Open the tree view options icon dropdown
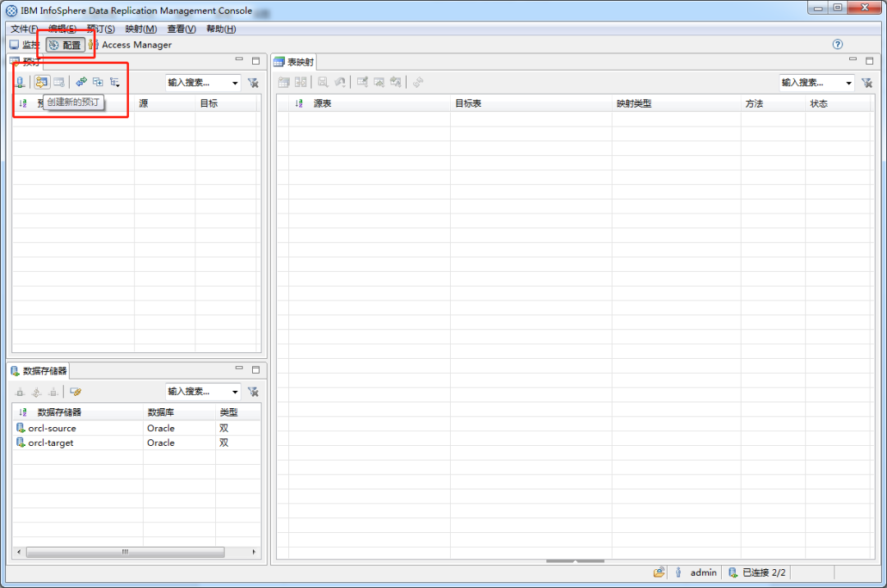The width and height of the screenshot is (887, 588). (115, 83)
